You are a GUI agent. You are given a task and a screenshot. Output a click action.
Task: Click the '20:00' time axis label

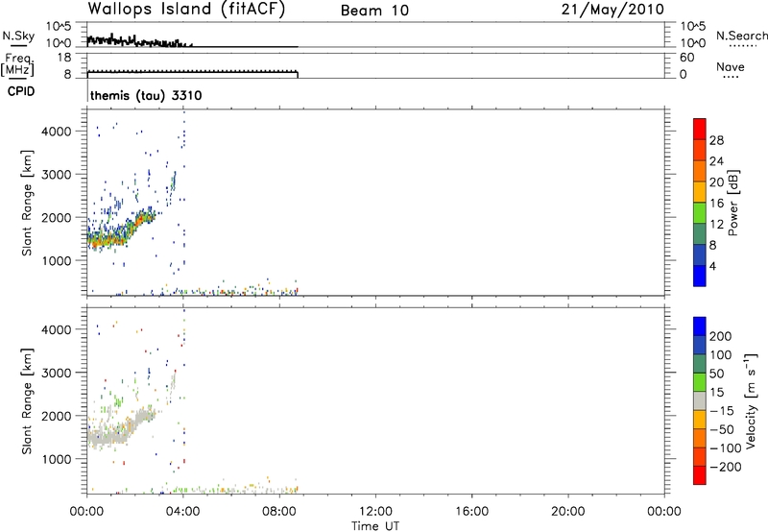click(567, 512)
